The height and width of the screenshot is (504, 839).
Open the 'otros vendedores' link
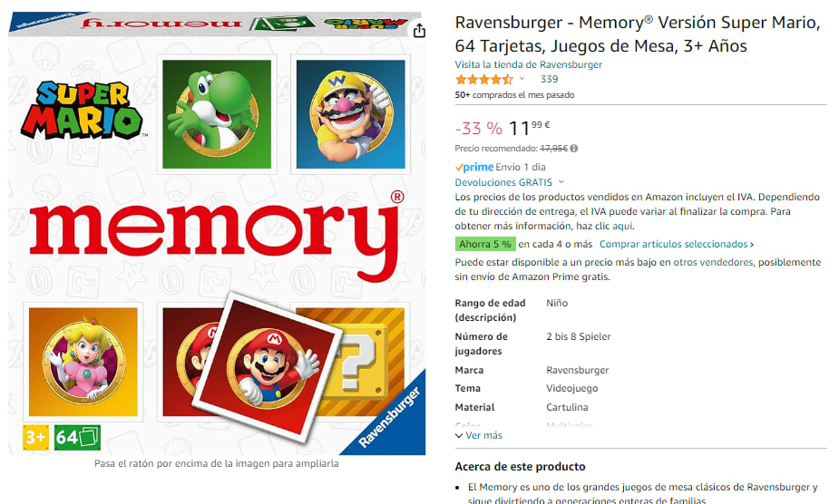(x=713, y=262)
